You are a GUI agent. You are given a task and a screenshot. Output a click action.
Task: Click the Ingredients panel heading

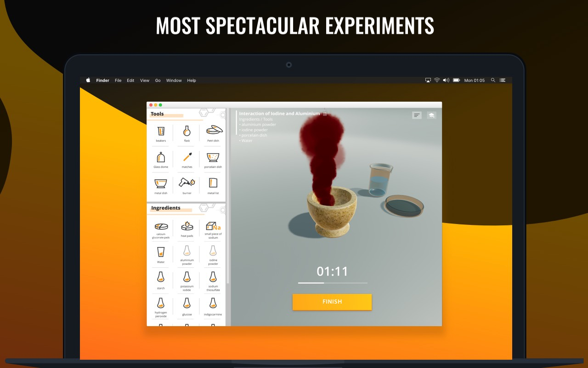tap(166, 208)
